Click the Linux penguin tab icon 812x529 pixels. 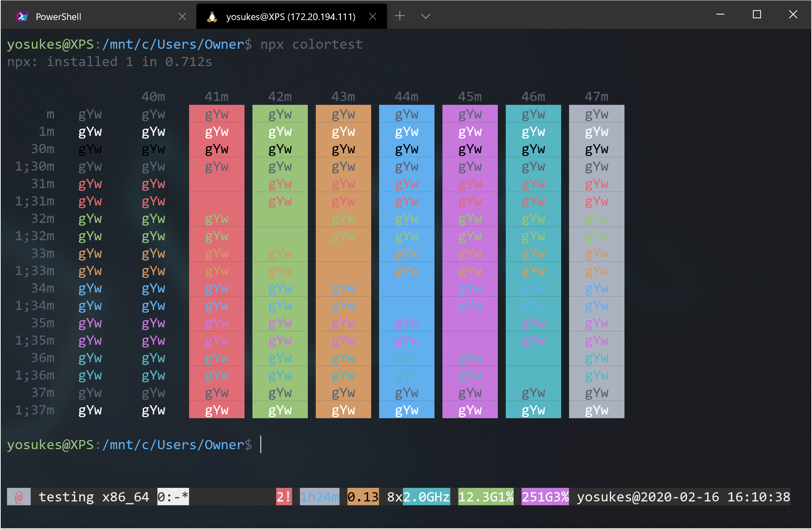point(212,17)
